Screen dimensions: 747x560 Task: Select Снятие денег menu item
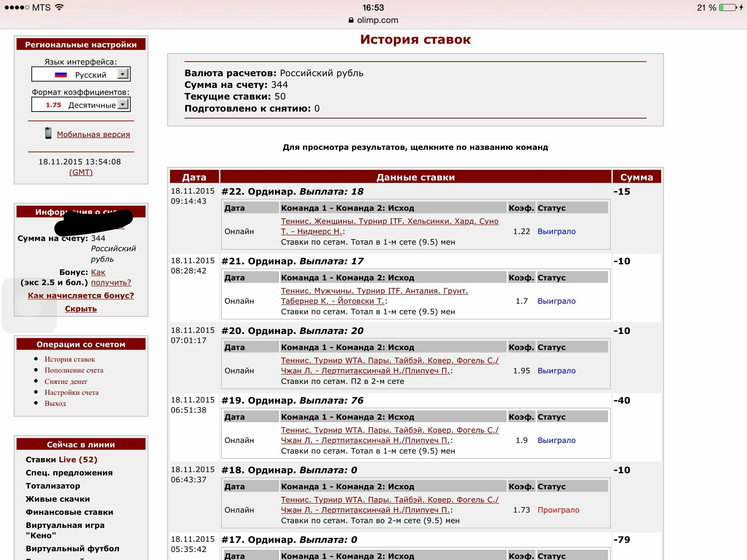(66, 381)
